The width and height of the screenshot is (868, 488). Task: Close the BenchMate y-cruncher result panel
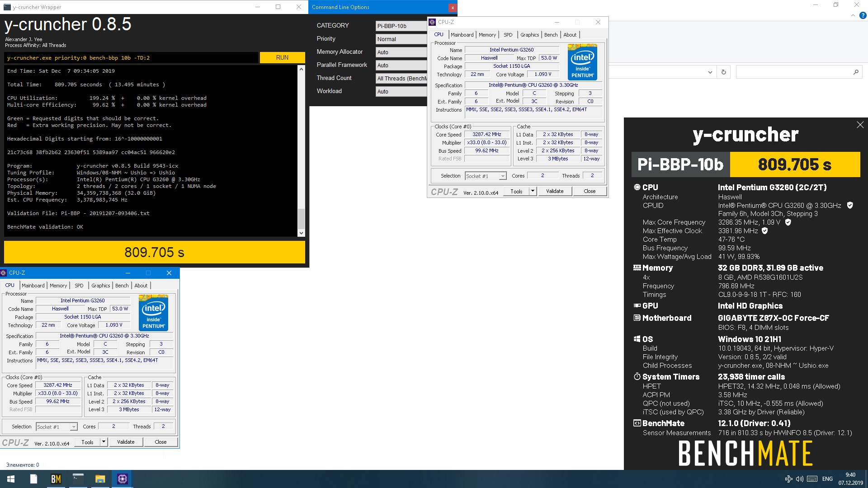860,125
